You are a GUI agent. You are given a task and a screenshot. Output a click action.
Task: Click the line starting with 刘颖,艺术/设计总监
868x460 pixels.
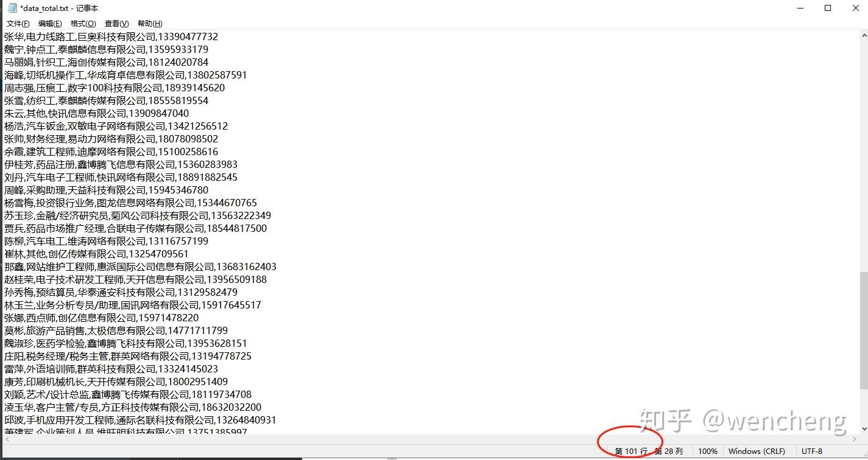click(x=128, y=394)
